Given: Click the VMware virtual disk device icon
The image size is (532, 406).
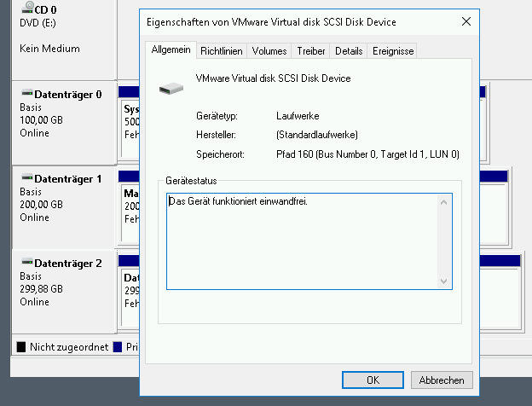Looking at the screenshot, I should pos(171,85).
